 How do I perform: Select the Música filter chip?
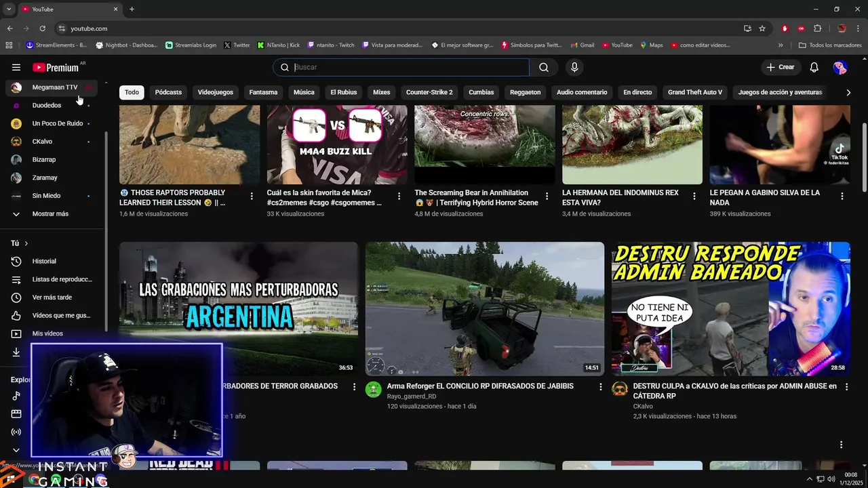(304, 92)
